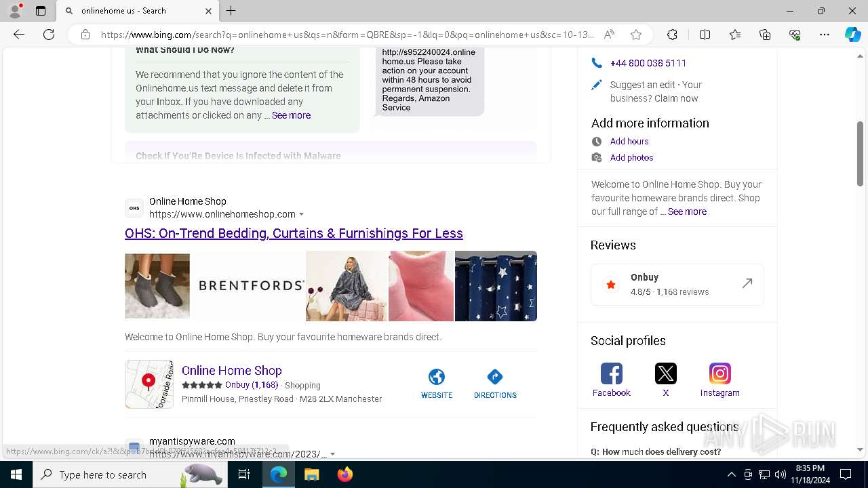Click the DIRECTIONS arrow icon
Screen dimensions: 868x488
click(495, 377)
